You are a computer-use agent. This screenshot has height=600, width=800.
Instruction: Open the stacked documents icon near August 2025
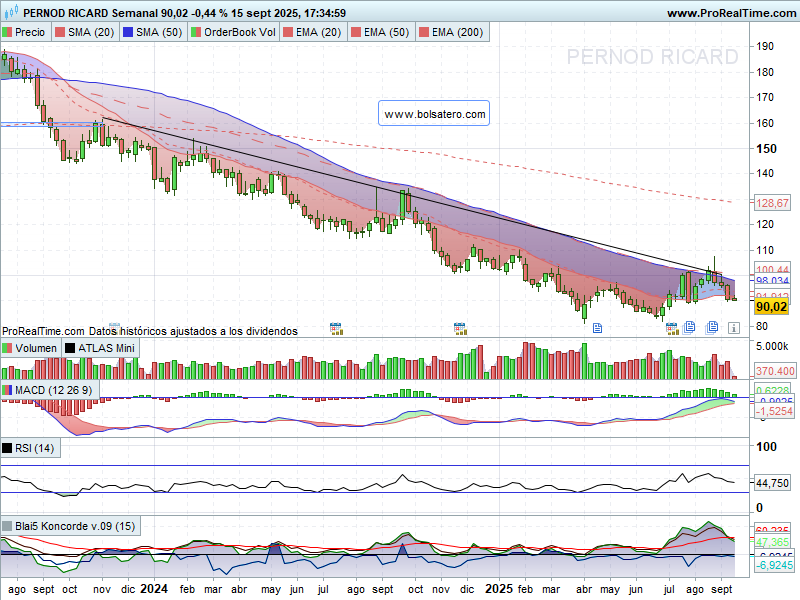pos(689,327)
